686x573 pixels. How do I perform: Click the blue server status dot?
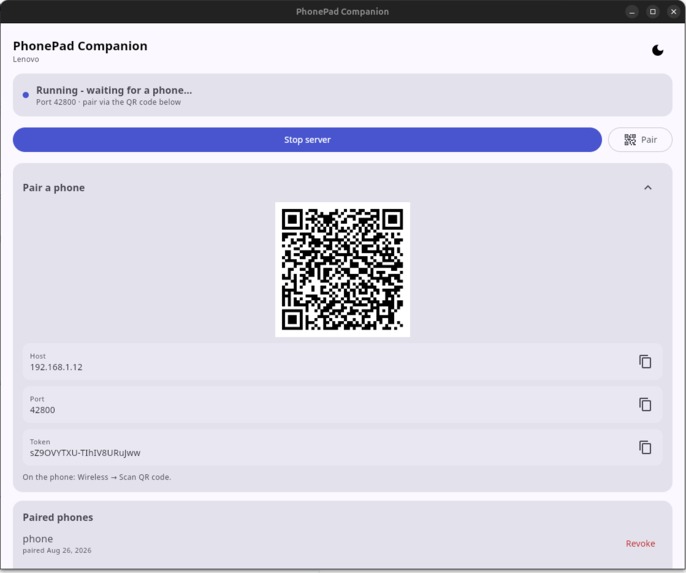(x=26, y=95)
